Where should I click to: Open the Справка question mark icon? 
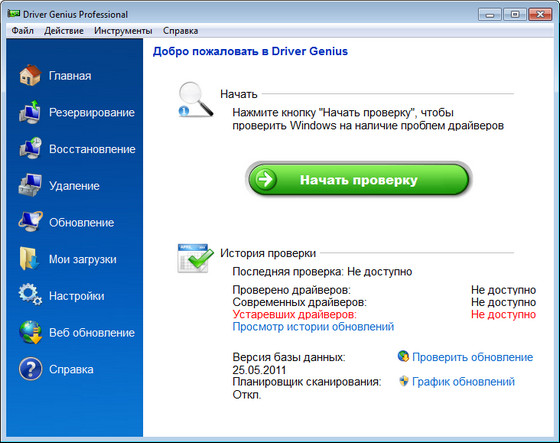coord(31,369)
